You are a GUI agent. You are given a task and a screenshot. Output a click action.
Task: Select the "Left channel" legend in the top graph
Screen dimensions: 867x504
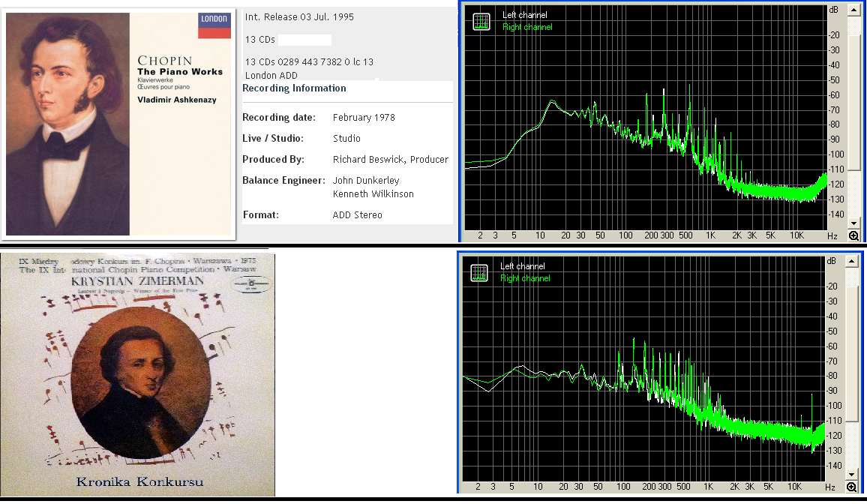coord(525,15)
